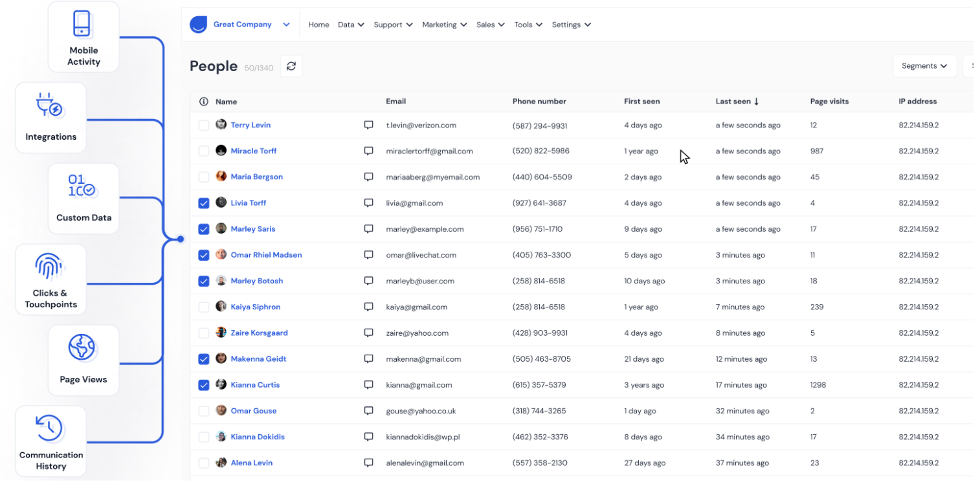
Task: Click the Mobile Activity phone icon
Action: coord(83,25)
